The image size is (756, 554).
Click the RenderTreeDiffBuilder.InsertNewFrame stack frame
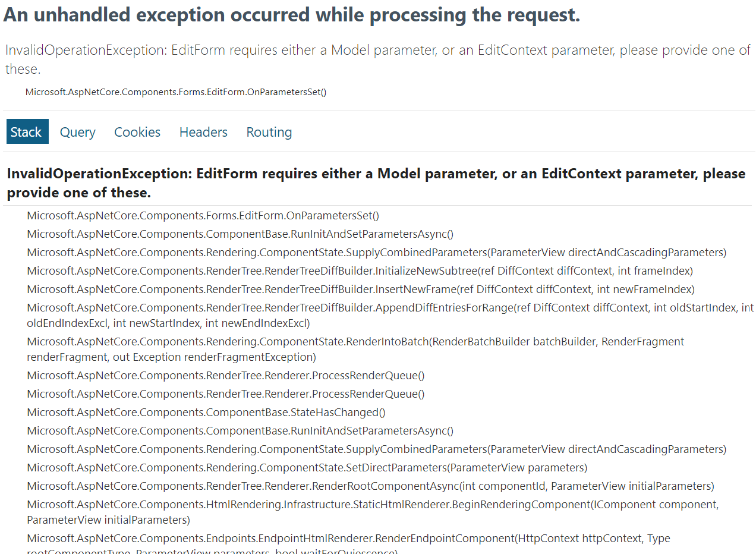point(360,289)
